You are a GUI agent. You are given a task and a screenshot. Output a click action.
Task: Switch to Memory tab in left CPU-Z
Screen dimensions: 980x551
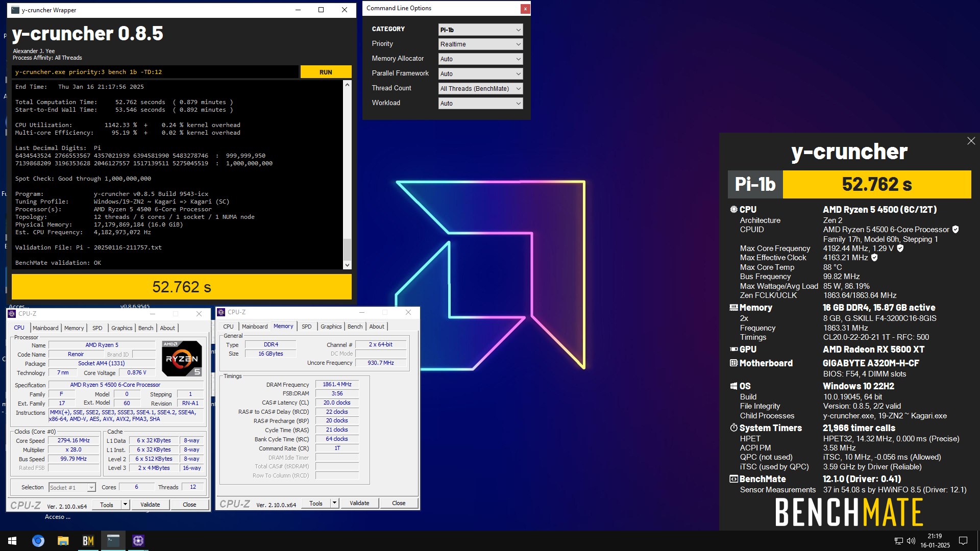pos(74,328)
